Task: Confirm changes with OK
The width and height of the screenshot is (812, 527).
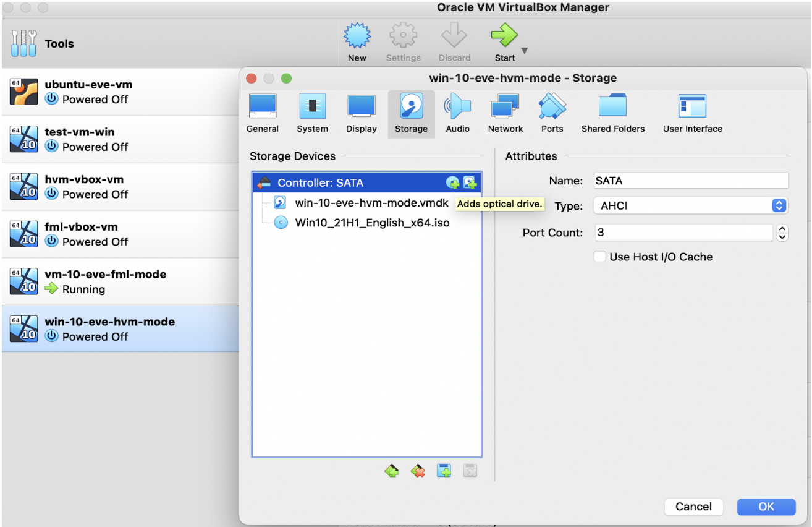Action: [766, 507]
